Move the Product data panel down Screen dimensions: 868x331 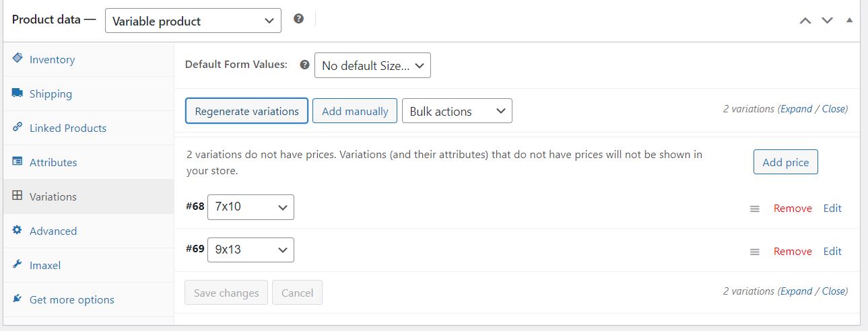click(x=827, y=21)
